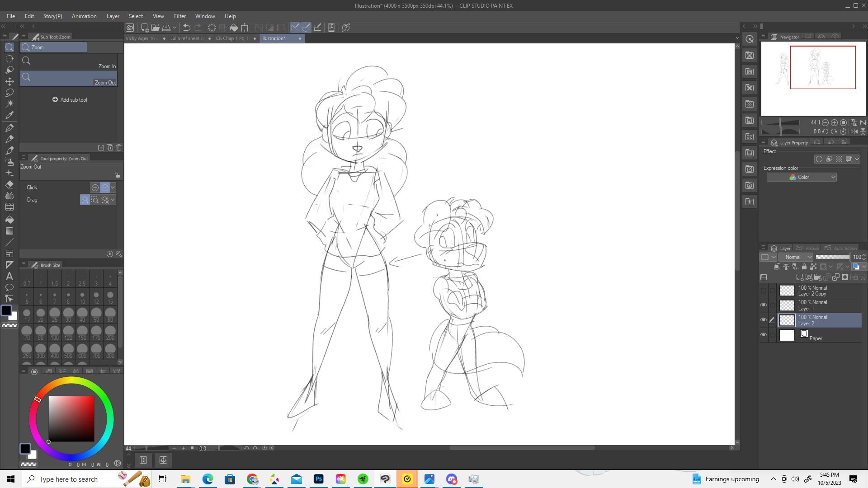Viewport: 868px width, 488px height.
Task: Select the Eyedropper tool
Action: (x=9, y=115)
